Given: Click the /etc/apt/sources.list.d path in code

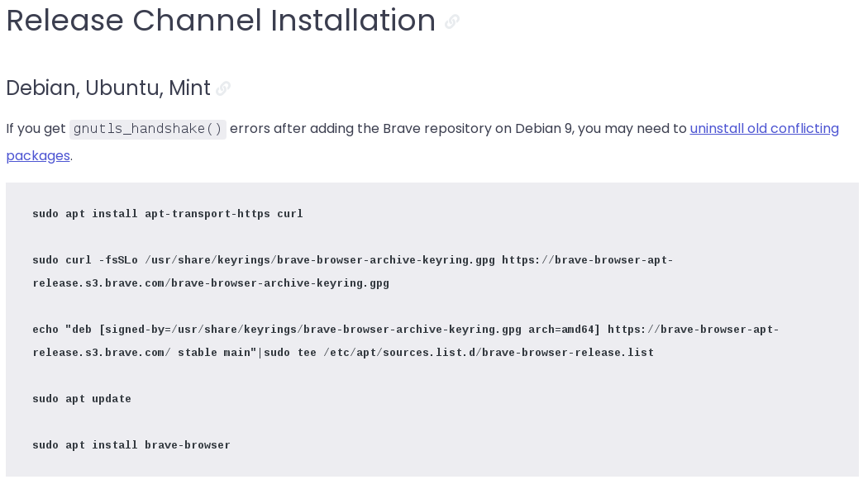Looking at the screenshot, I should 399,353.
